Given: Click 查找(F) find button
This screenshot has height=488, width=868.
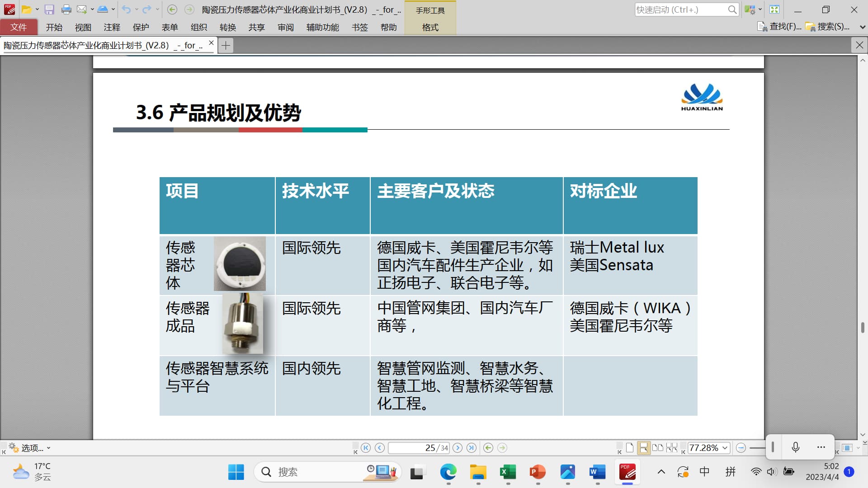Looking at the screenshot, I should (x=779, y=27).
